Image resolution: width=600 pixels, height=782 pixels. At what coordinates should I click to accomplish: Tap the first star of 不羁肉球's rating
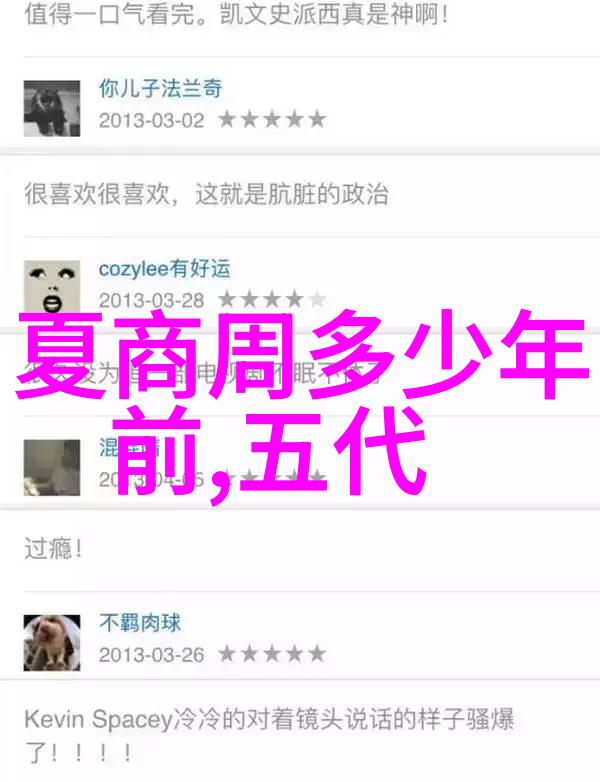coord(227,654)
